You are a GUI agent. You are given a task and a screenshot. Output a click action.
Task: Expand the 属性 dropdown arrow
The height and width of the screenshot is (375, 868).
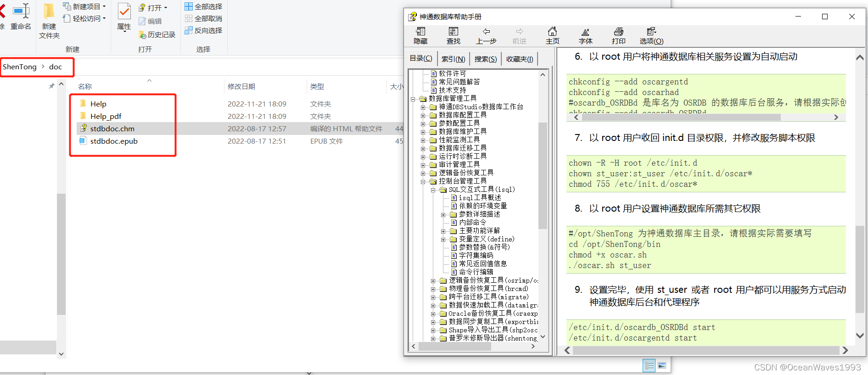click(x=124, y=32)
